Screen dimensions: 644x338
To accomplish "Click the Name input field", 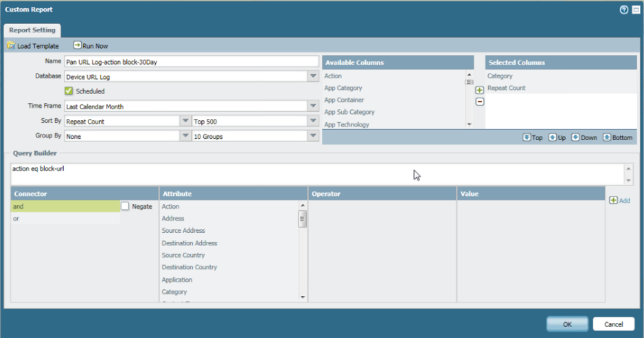I will [191, 62].
